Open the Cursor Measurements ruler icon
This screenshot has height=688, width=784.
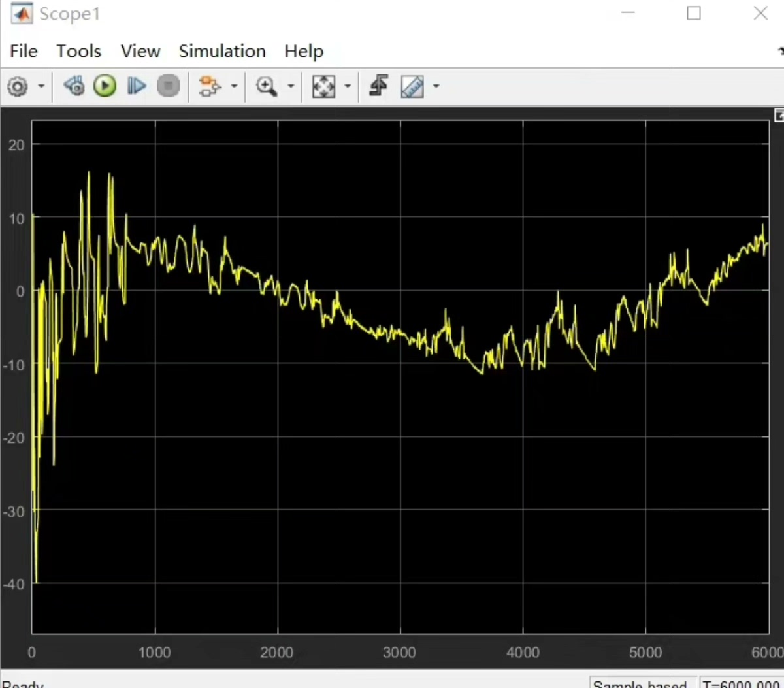click(x=412, y=86)
